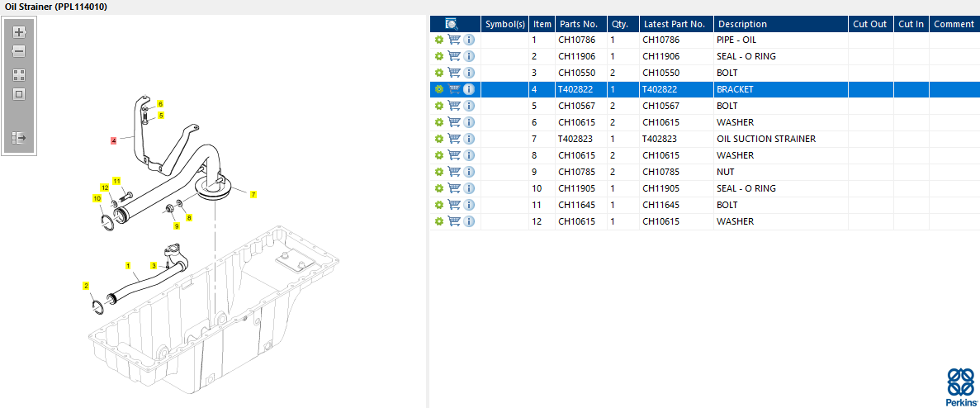Open gear options for item 12 WASHER
The height and width of the screenshot is (408, 980).
coord(438,221)
